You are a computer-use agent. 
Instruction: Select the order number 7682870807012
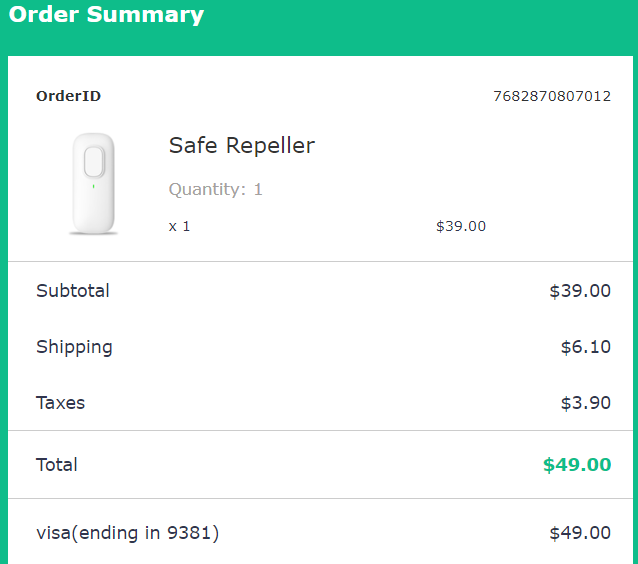click(551, 97)
